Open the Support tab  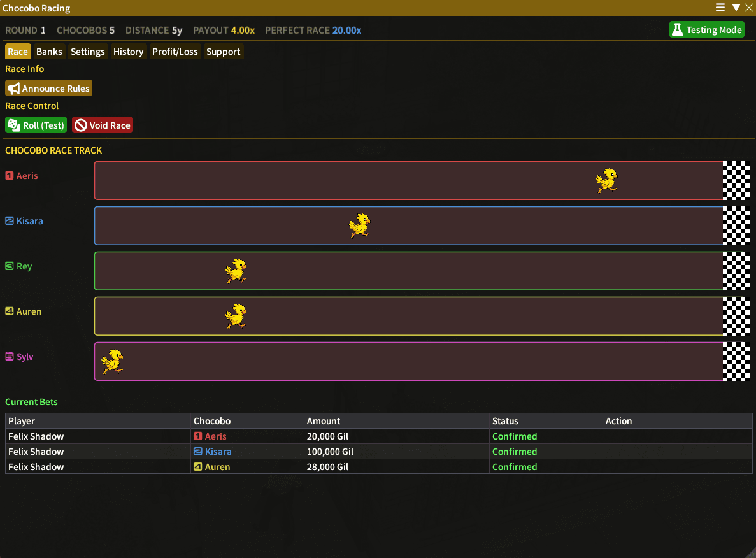[223, 52]
